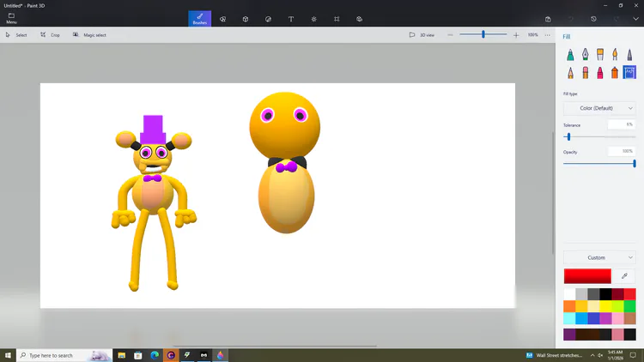Click the current red color box
The width and height of the screenshot is (644, 362).
(x=587, y=276)
